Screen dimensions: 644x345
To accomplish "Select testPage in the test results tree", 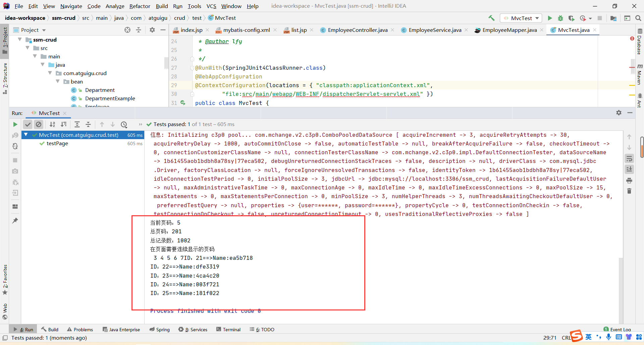I will (57, 143).
